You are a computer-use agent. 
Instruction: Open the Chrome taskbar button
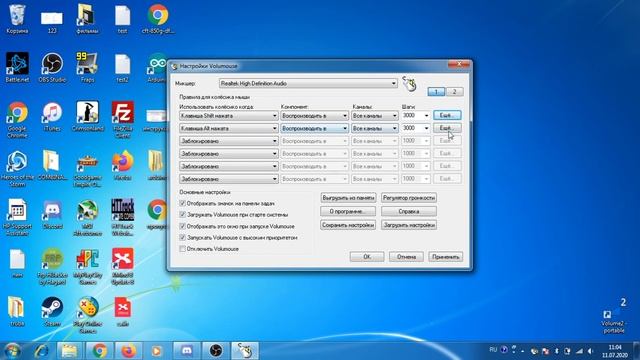tap(99, 351)
